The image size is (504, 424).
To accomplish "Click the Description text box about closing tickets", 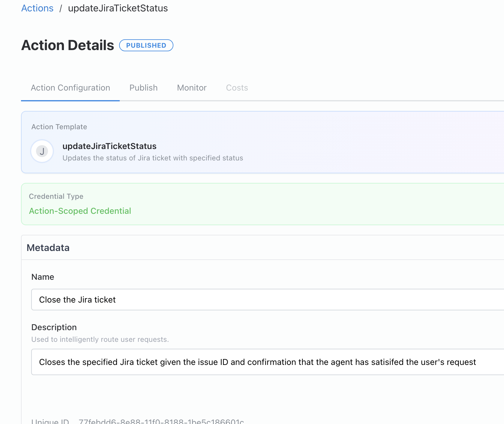I will [x=210, y=362].
